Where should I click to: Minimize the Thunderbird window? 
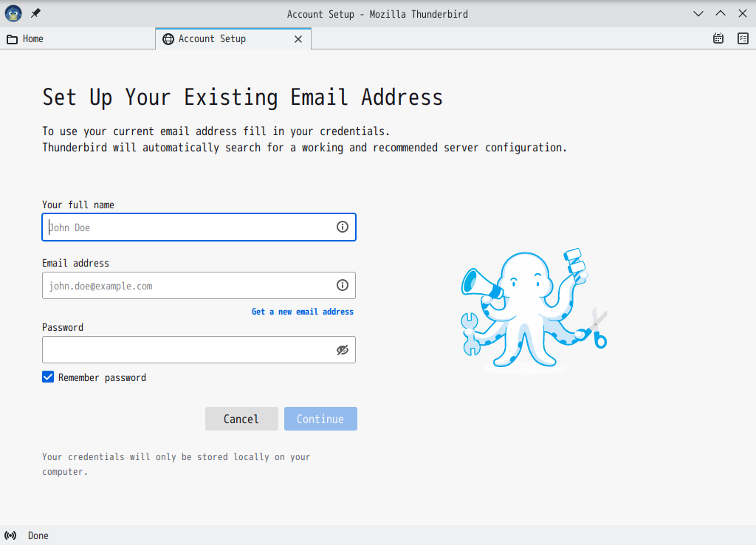698,13
